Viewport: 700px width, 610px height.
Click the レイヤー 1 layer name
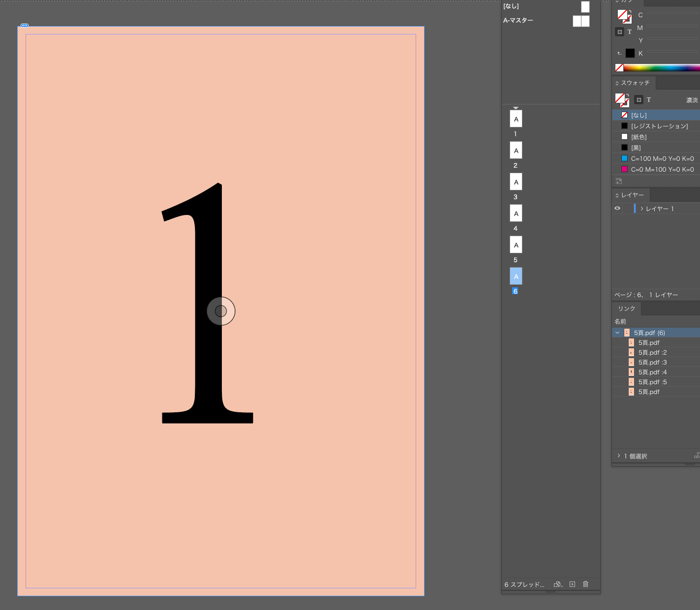pos(660,209)
